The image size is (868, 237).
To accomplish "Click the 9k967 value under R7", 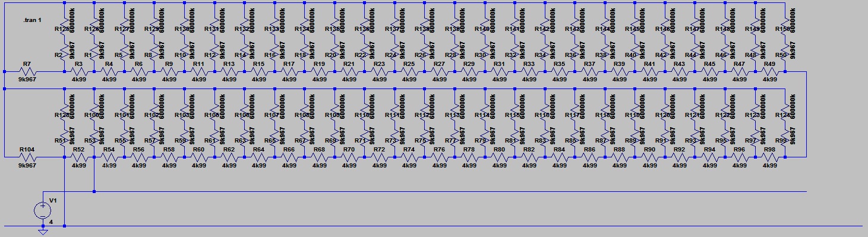I will (27, 80).
